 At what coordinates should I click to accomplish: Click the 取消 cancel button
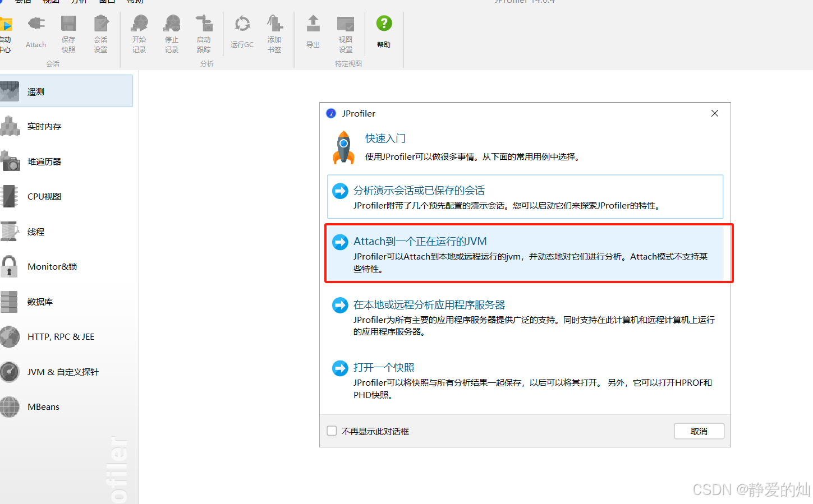pos(699,431)
